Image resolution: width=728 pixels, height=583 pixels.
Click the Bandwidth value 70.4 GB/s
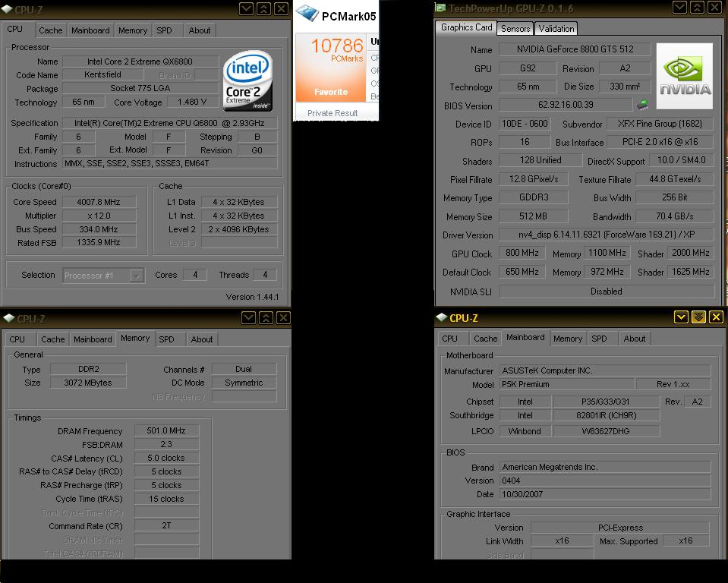point(675,216)
